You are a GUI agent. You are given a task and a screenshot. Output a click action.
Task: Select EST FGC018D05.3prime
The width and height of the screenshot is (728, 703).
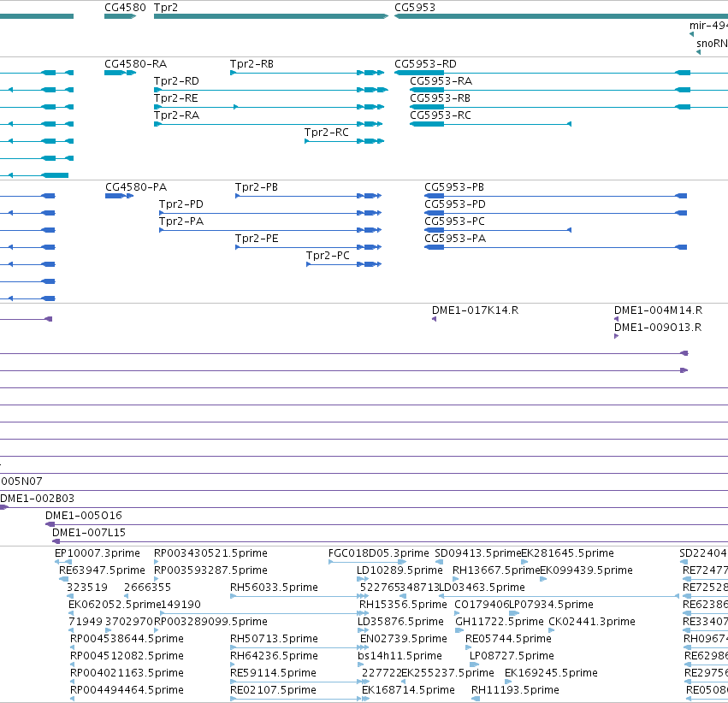[378, 553]
